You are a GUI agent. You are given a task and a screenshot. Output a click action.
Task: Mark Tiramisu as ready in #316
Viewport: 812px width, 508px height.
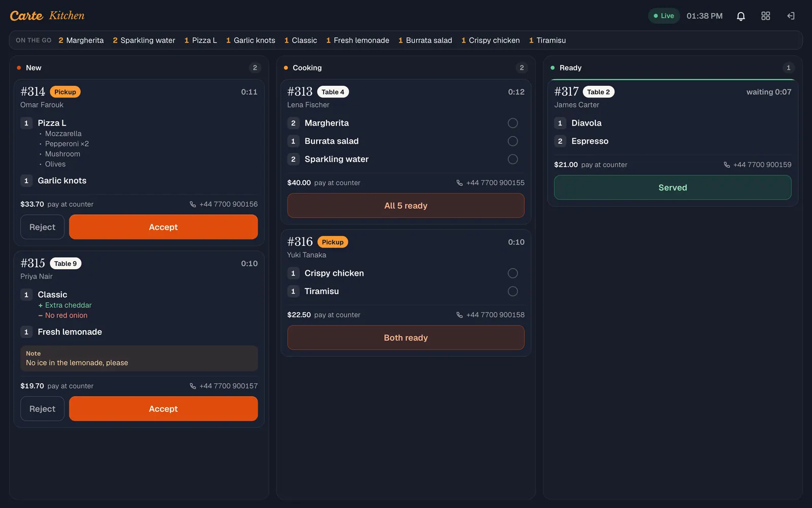[x=513, y=292]
